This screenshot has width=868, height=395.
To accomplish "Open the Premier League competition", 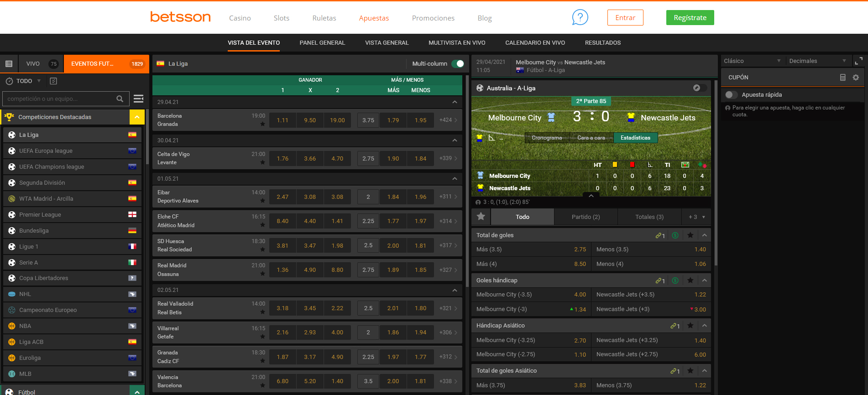I will coord(72,215).
